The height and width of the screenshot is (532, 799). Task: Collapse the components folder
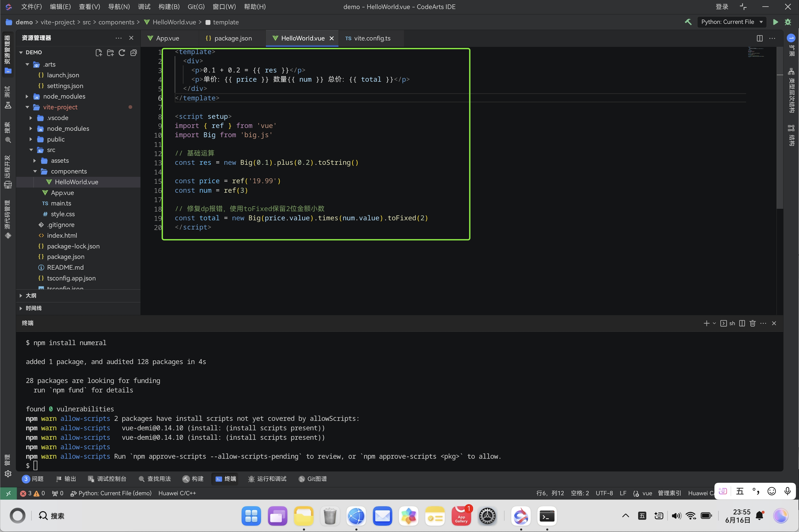tap(35, 171)
